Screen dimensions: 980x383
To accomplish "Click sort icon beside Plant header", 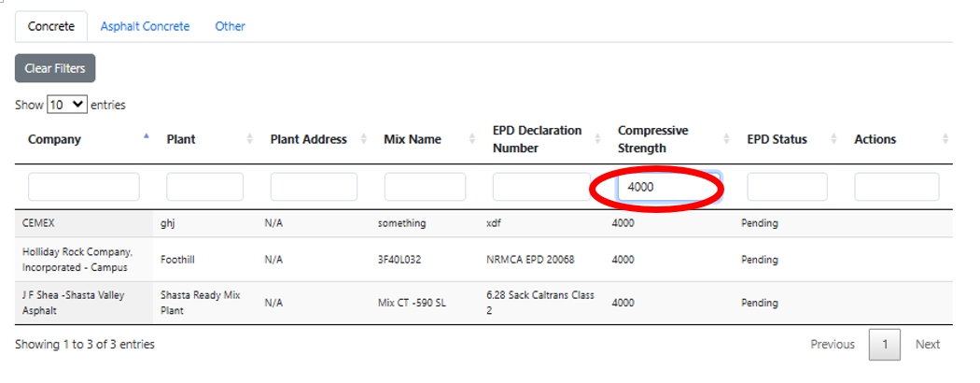I will tap(249, 139).
